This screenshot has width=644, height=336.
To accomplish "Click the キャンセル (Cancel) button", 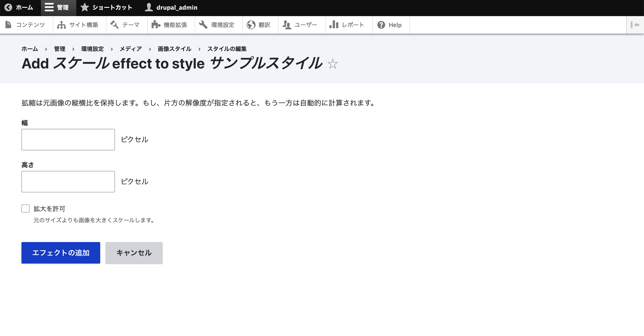I will click(x=134, y=253).
